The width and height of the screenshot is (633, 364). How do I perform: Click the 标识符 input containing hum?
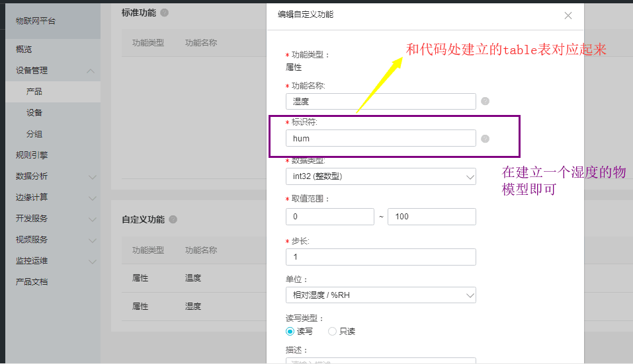[381, 138]
